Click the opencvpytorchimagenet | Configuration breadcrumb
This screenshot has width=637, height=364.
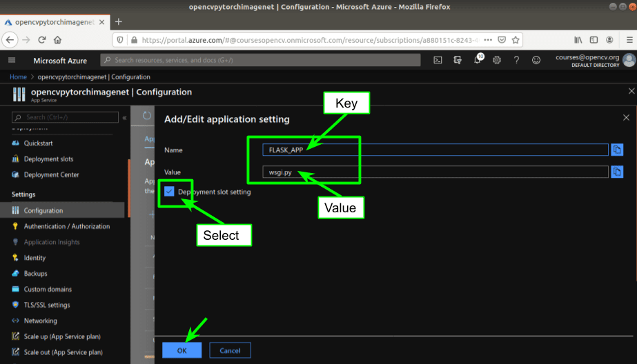point(94,77)
